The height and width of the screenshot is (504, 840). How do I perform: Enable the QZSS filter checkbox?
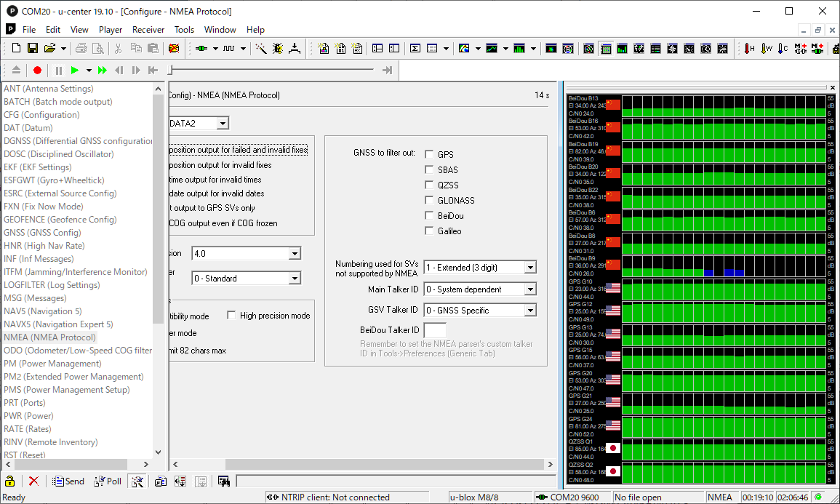point(429,185)
